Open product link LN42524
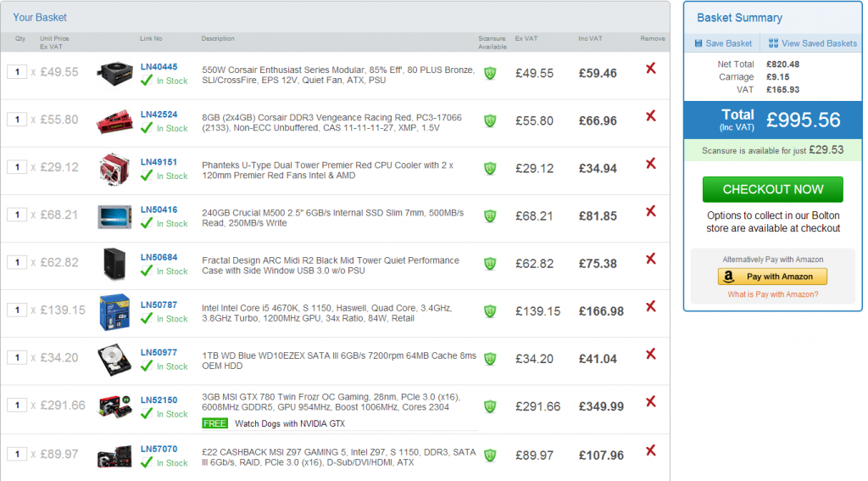This screenshot has width=868, height=481. point(159,115)
